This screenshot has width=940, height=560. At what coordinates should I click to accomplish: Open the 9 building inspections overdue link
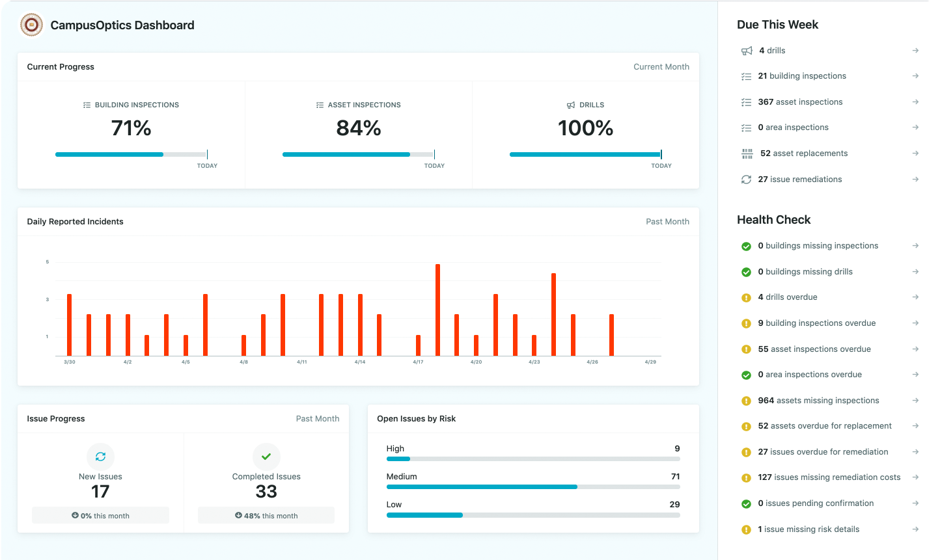pyautogui.click(x=816, y=323)
